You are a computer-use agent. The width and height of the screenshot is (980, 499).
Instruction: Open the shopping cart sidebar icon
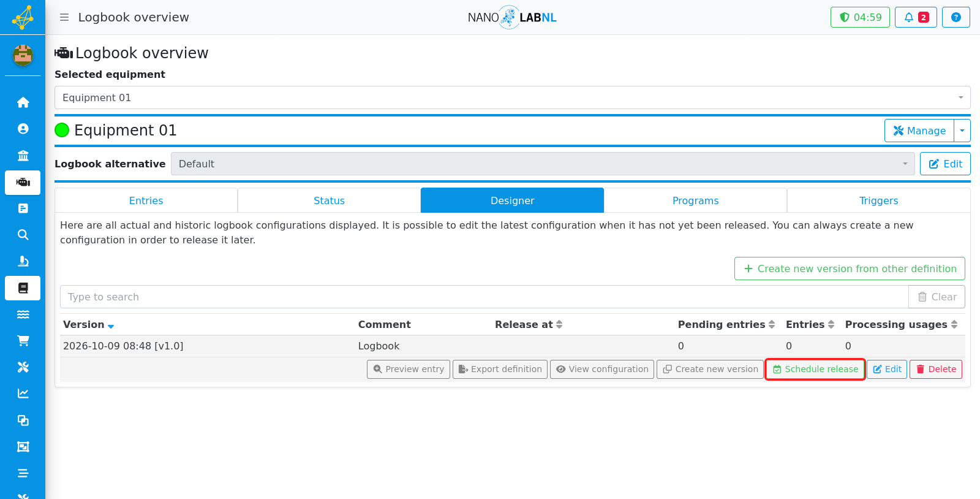tap(23, 341)
